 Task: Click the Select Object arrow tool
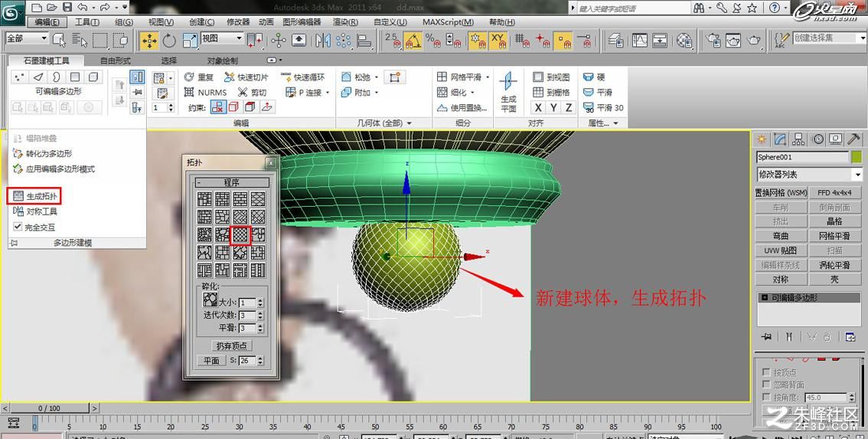point(59,40)
